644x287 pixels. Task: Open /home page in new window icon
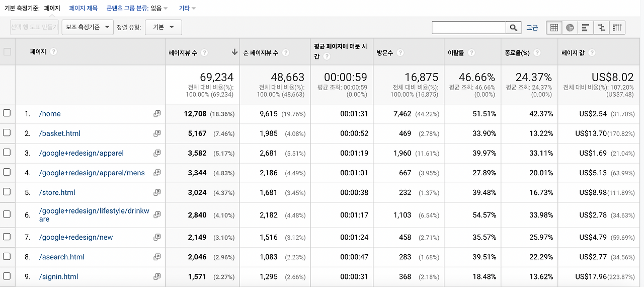pos(157,114)
